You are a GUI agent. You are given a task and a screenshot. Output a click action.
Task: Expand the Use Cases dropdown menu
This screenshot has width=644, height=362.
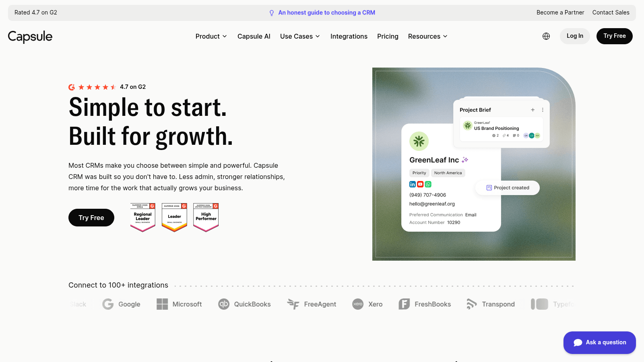coord(300,36)
